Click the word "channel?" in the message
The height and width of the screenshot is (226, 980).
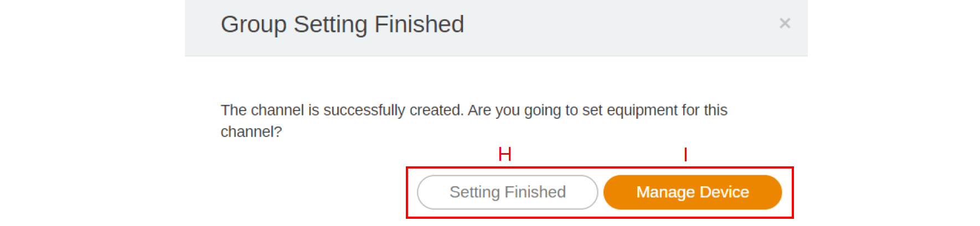coord(251,132)
